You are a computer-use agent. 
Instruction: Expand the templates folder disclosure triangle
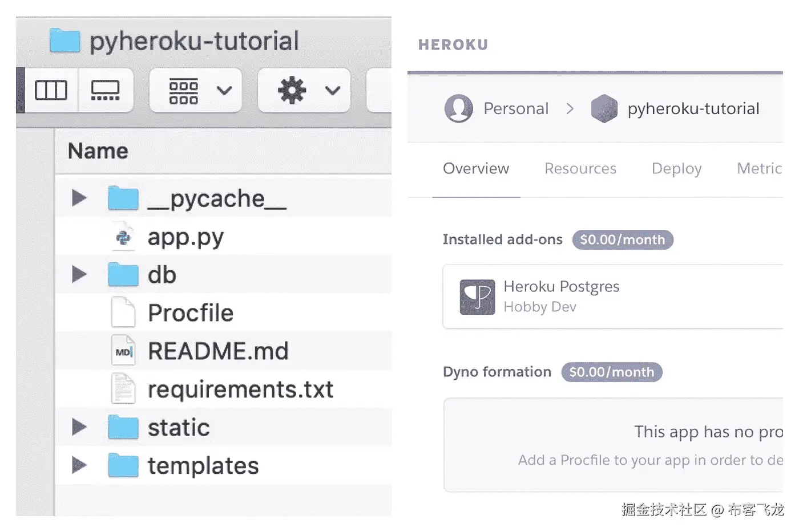pos(79,465)
